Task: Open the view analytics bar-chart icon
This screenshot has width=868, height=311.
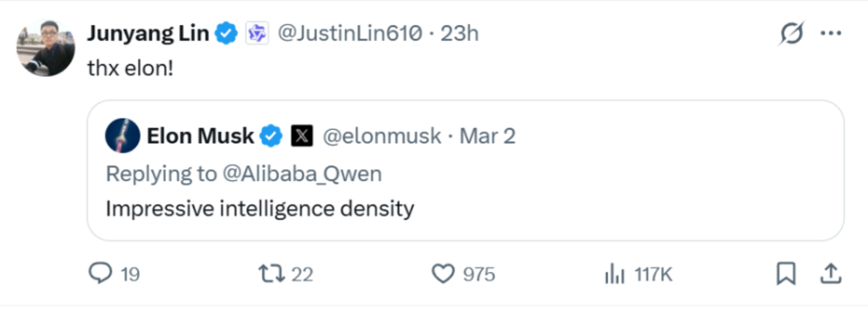Action: click(615, 275)
